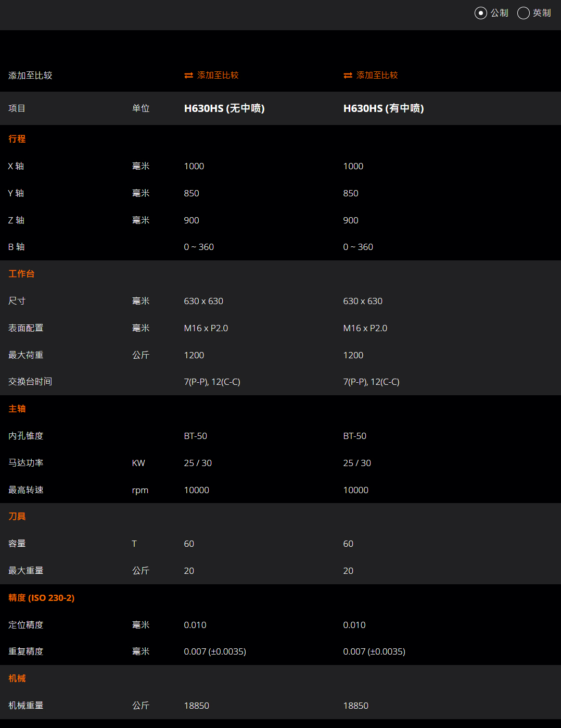
Task: Select the 行程 section heading
Action: (17, 139)
